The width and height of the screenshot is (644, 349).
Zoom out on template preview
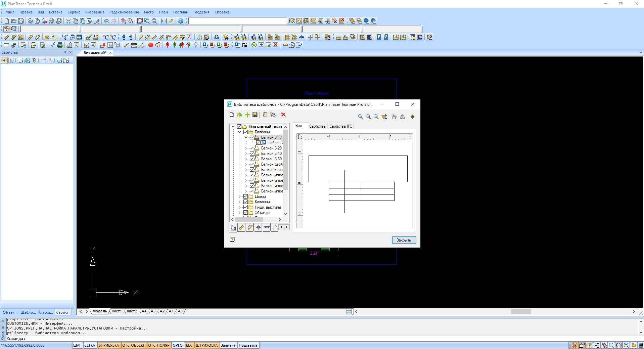(x=376, y=117)
